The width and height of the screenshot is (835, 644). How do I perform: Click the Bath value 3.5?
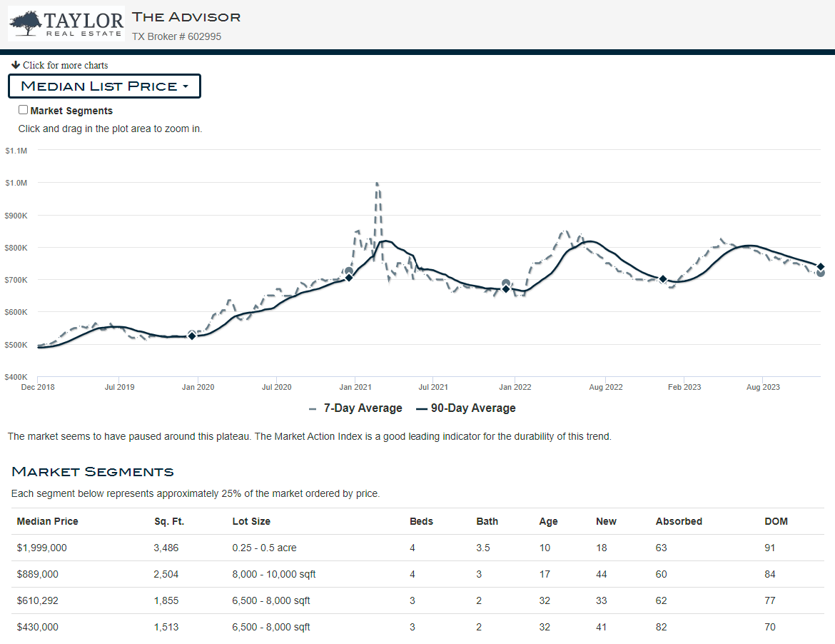(483, 548)
